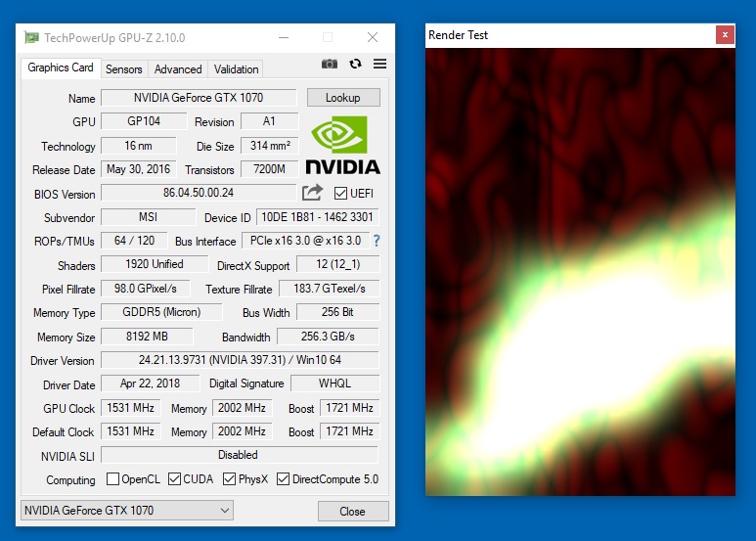Close the GPU-Z window with the X
This screenshot has width=756, height=541.
373,37
